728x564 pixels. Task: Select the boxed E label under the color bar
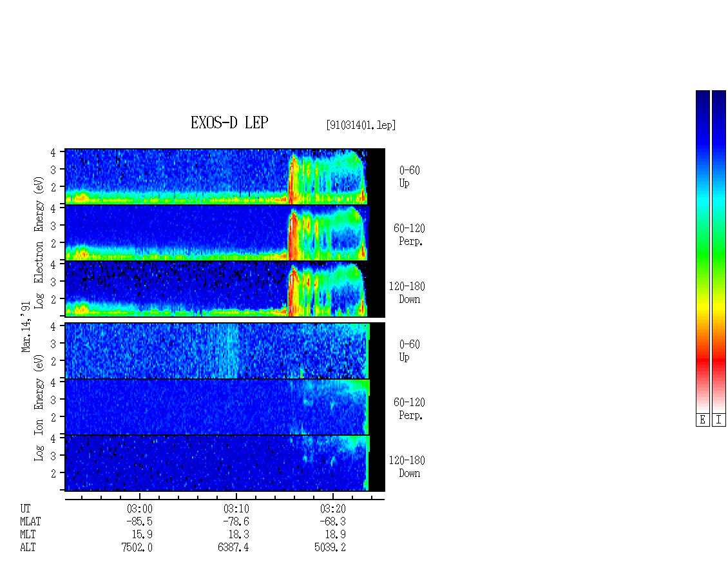702,420
